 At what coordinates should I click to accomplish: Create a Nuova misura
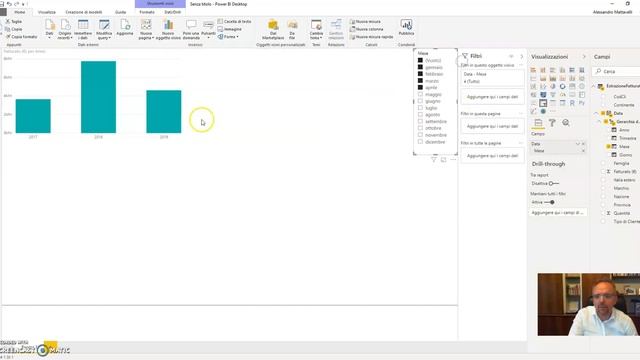(x=365, y=21)
